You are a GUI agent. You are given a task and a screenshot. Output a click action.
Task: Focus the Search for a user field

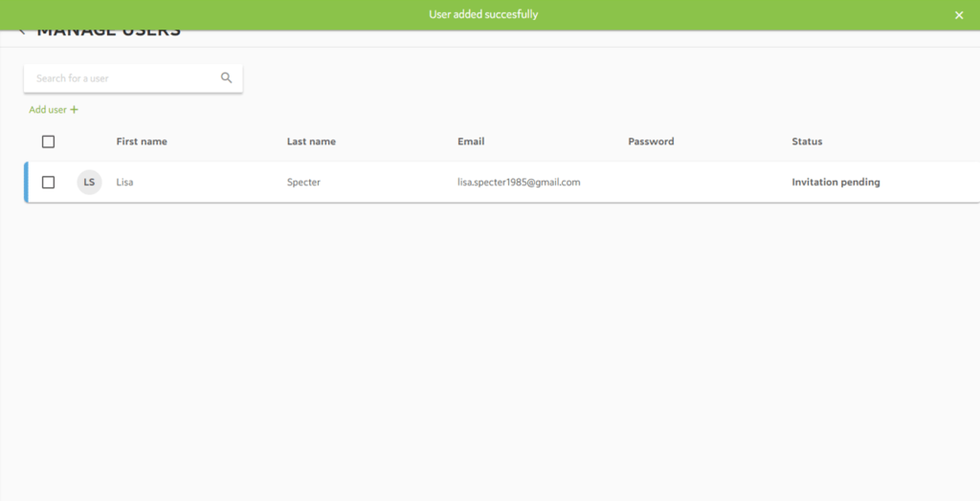point(133,78)
